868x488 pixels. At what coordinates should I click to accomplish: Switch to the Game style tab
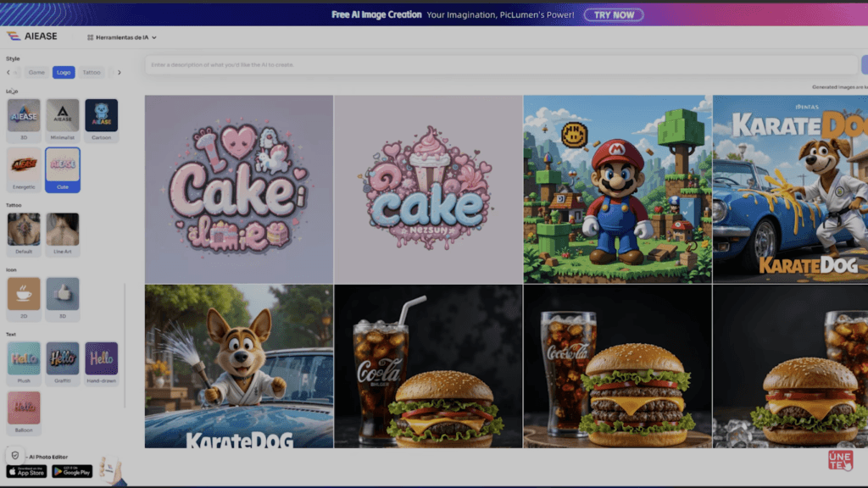point(36,73)
